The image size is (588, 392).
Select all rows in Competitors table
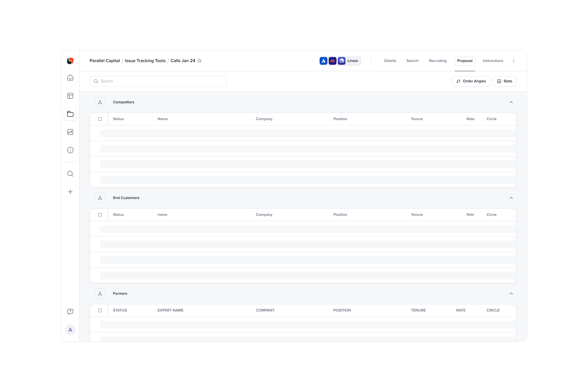[x=100, y=119]
